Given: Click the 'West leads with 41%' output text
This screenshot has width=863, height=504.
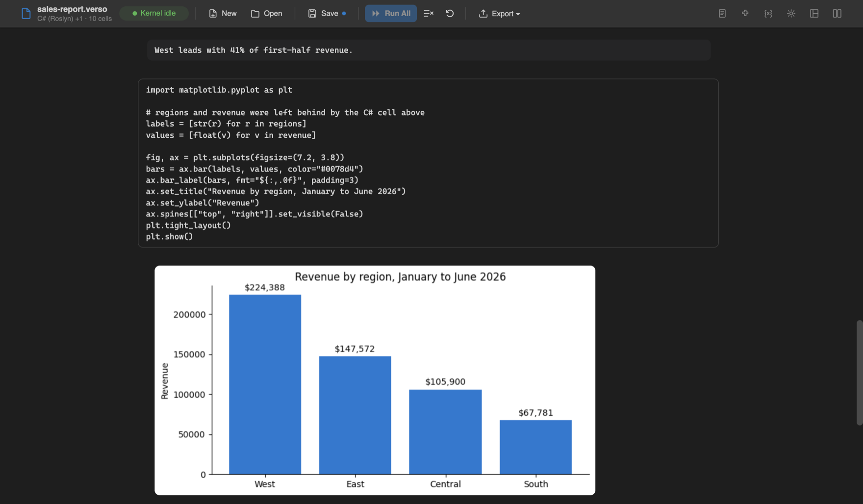Looking at the screenshot, I should [x=254, y=50].
